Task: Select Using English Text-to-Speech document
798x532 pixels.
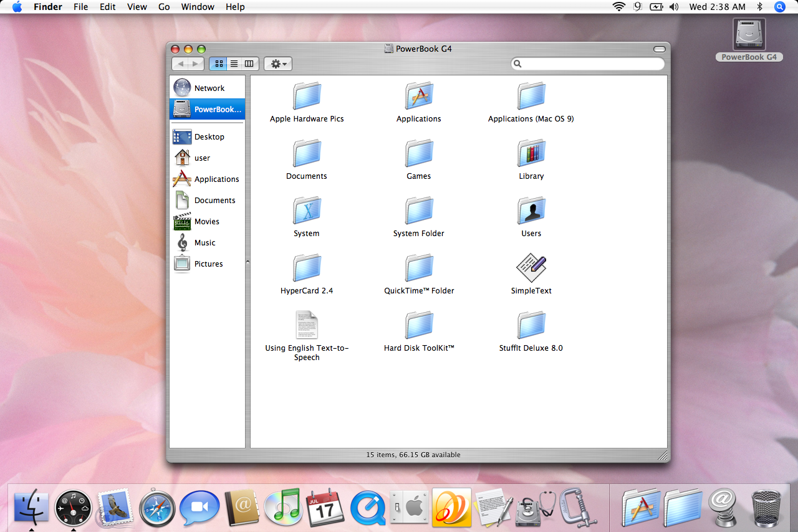Action: pos(307,325)
